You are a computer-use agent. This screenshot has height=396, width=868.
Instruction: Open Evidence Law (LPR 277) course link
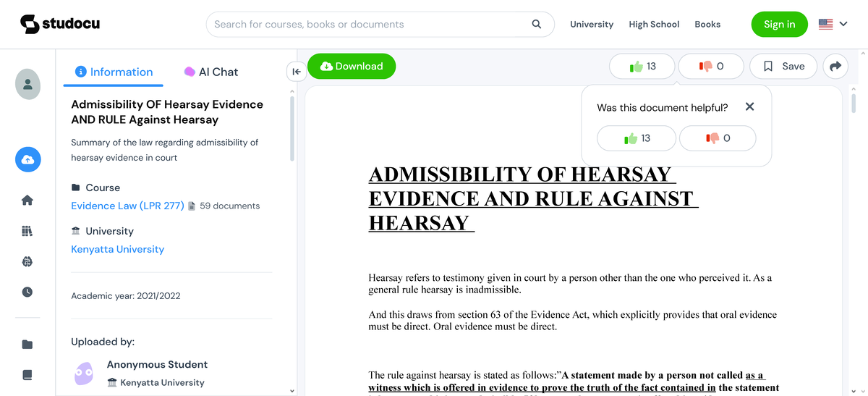pos(127,206)
